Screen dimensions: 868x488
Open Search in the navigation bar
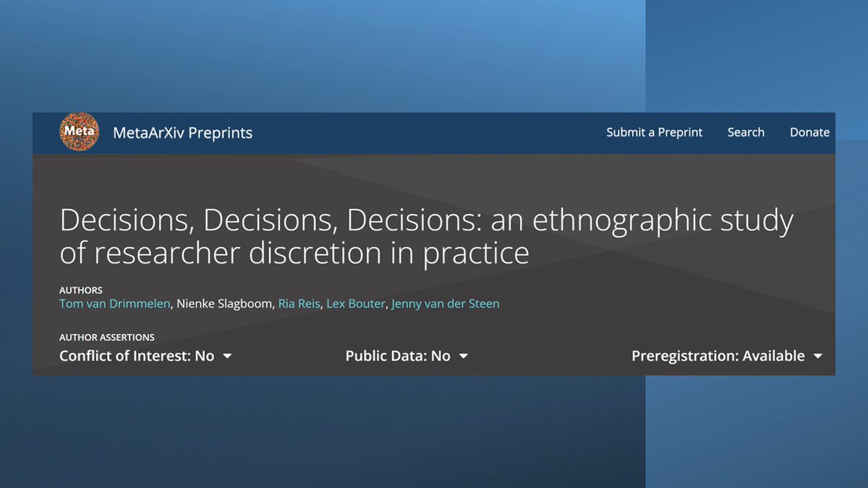click(746, 132)
